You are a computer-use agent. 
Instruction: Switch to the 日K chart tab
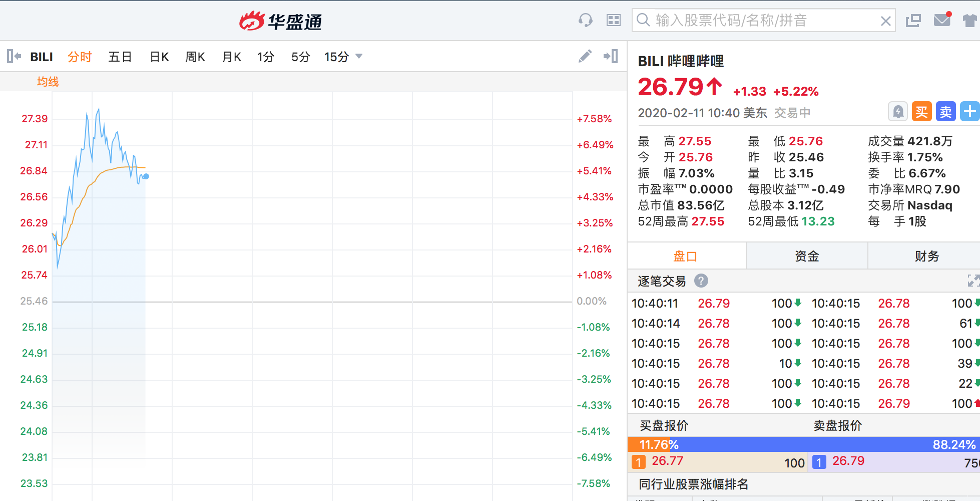[x=159, y=57]
